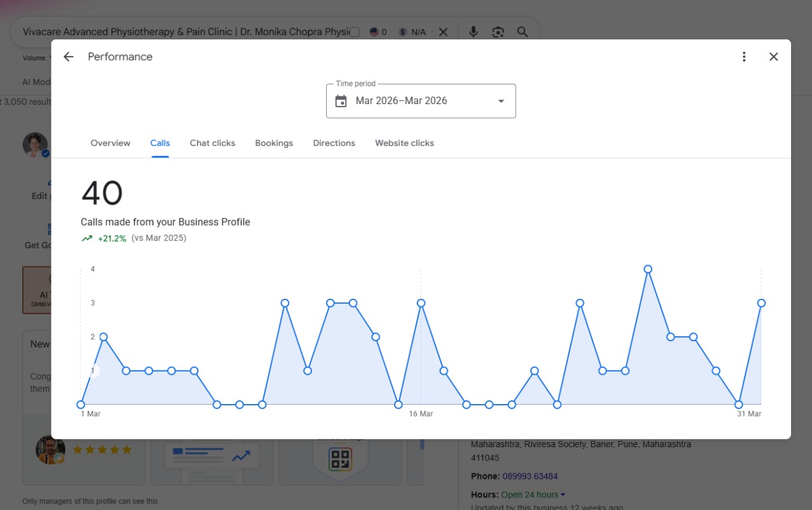The width and height of the screenshot is (812, 510).
Task: Click the calendar icon in Time period
Action: pos(341,101)
